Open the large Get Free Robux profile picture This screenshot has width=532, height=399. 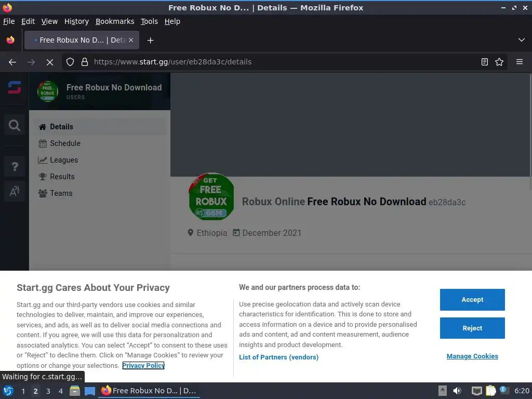(x=211, y=196)
